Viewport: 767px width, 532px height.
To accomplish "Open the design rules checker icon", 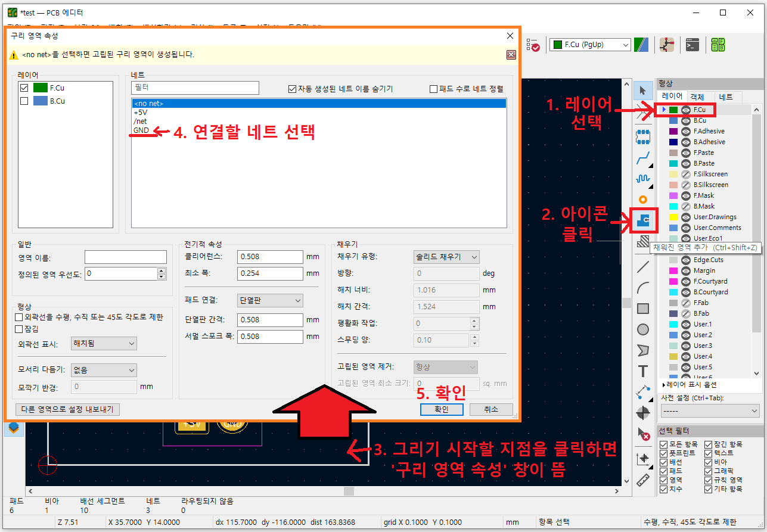I will point(533,45).
